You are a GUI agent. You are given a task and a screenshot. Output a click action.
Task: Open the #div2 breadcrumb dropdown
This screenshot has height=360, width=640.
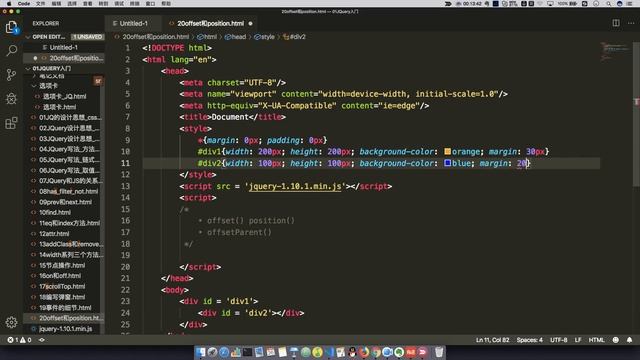coord(294,37)
